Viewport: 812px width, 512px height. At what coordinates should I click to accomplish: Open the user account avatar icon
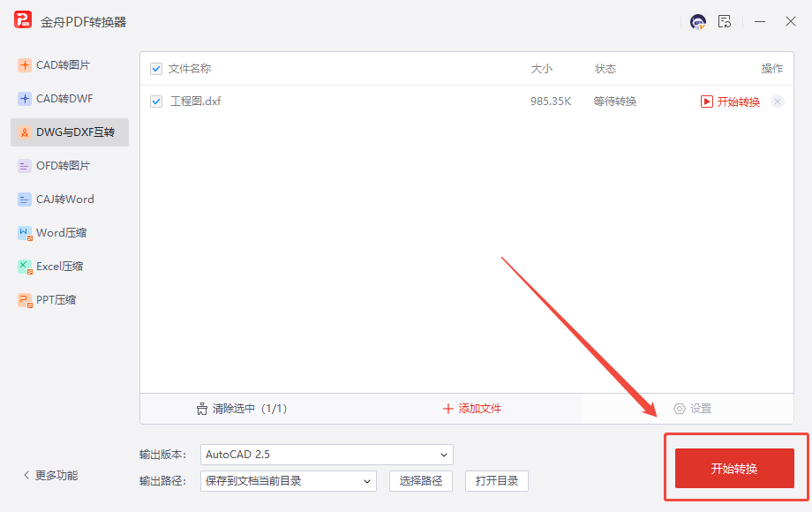click(698, 22)
